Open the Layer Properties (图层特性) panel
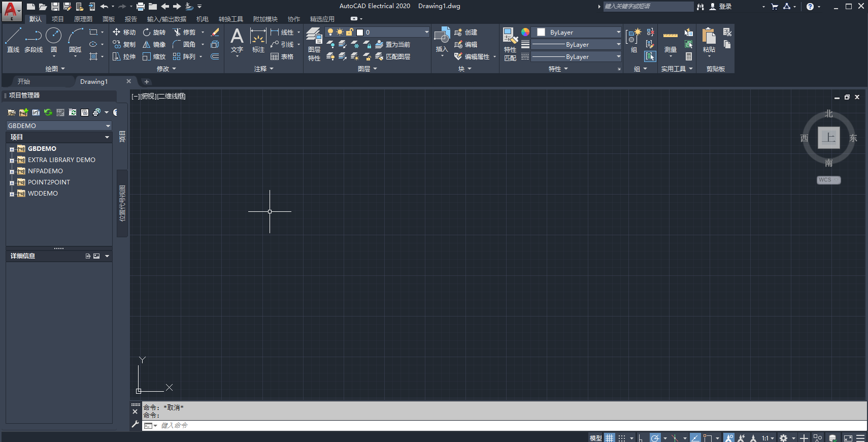 pos(314,44)
